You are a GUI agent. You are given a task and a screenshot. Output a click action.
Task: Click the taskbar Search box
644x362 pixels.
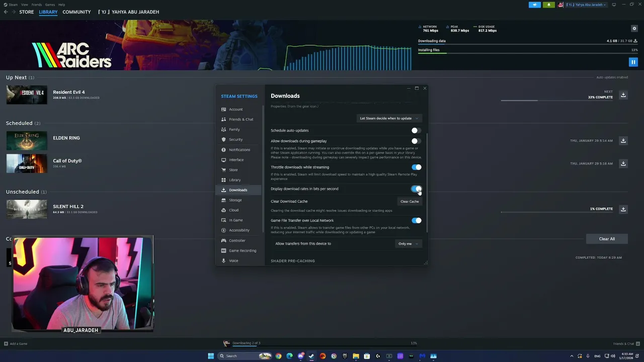point(245,356)
